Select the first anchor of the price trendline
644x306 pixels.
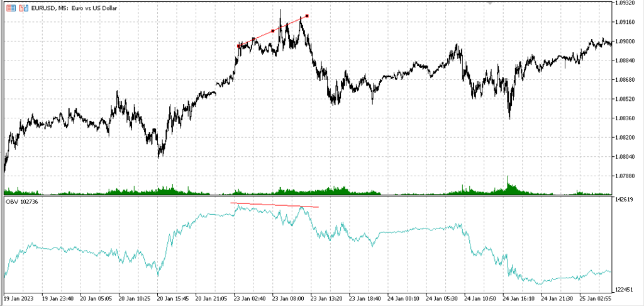tap(239, 46)
